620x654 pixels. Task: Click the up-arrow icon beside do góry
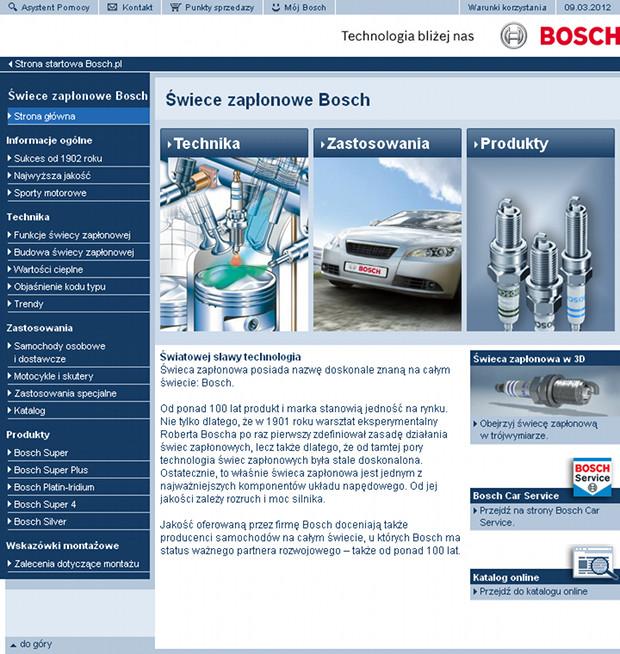(13, 645)
